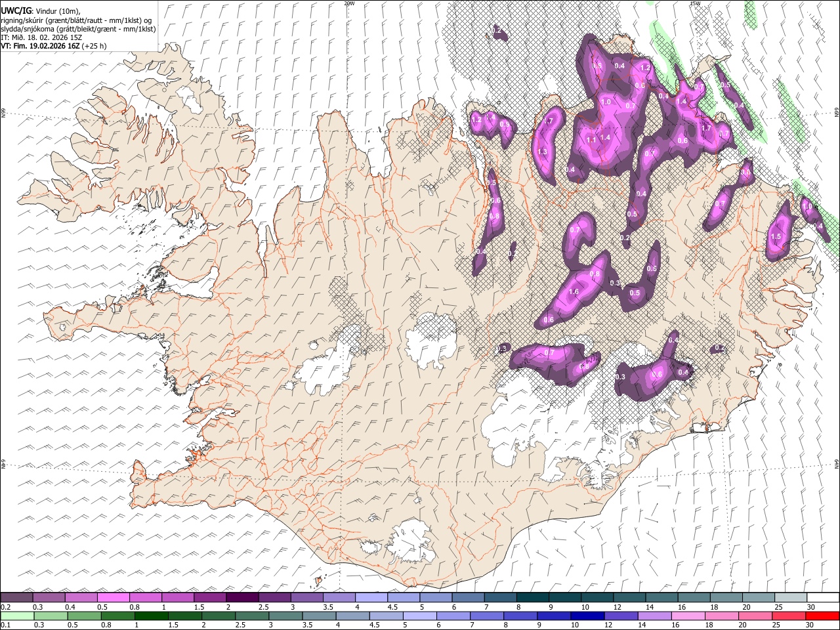Click light pink lower swatch between 16 and 18
This screenshot has width=840, height=630.
click(x=688, y=616)
